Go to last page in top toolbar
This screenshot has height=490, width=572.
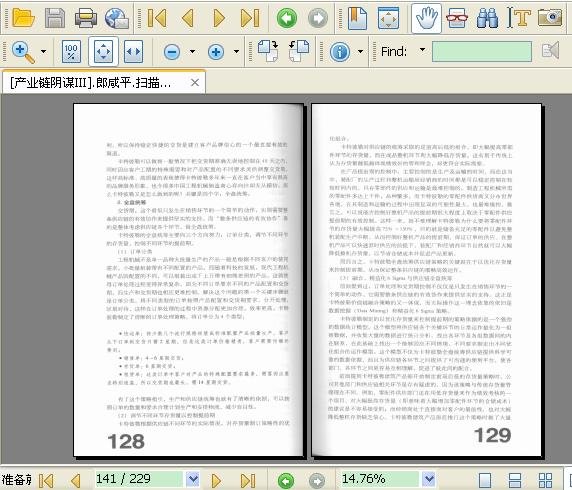[250, 18]
